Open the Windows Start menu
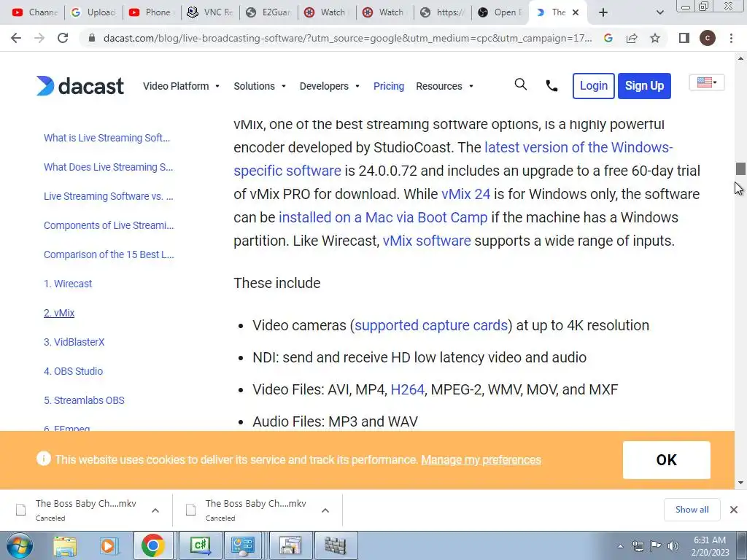This screenshot has height=560, width=747. (x=19, y=545)
